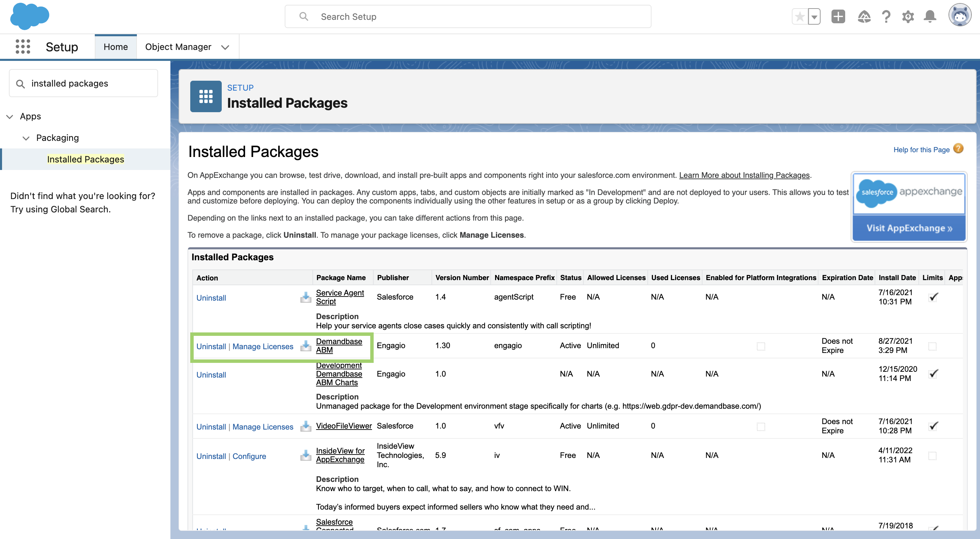Toggle Platform Integrations checkbox for VideoFileViewer
980x539 pixels.
point(761,427)
